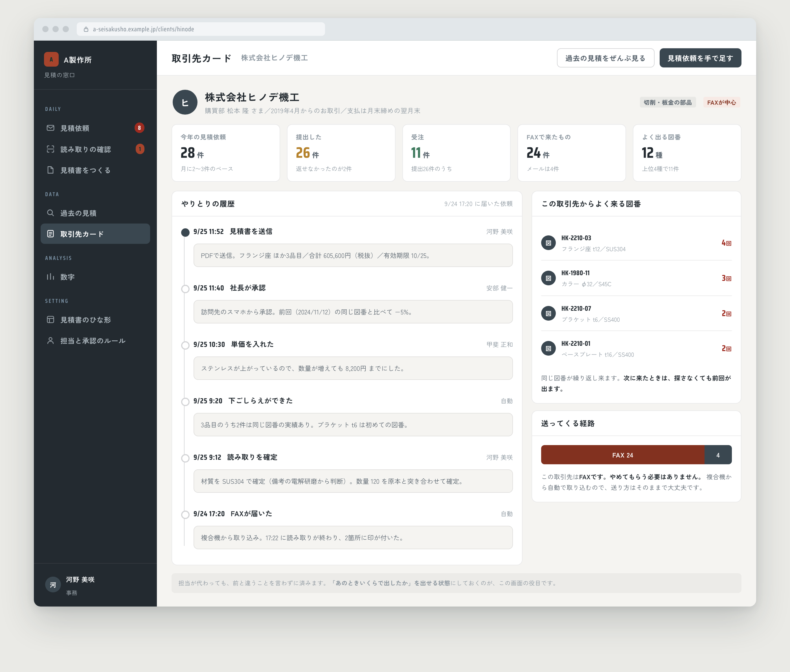Click the layout icon beside 見積書のひな形
This screenshot has width=790, height=672.
pyautogui.click(x=50, y=319)
